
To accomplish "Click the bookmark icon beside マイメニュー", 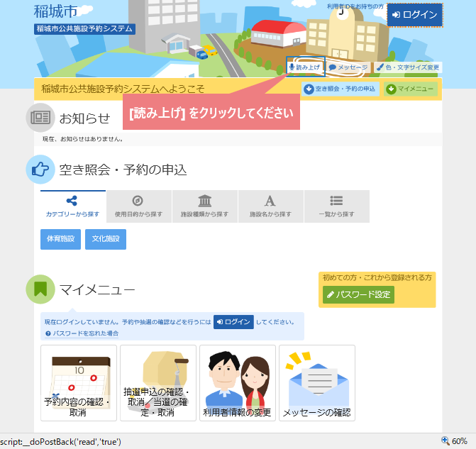I will click(x=40, y=289).
